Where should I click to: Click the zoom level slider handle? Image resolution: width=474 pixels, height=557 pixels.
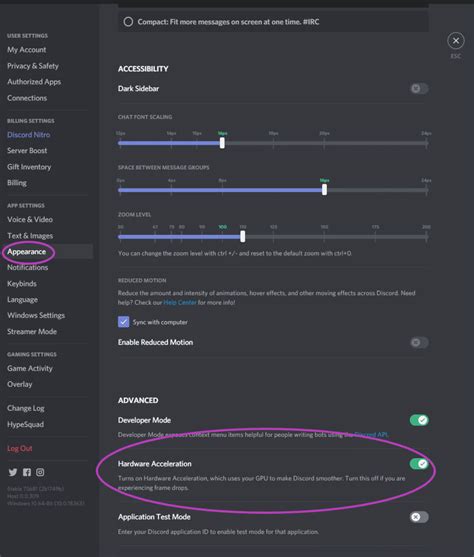(243, 236)
